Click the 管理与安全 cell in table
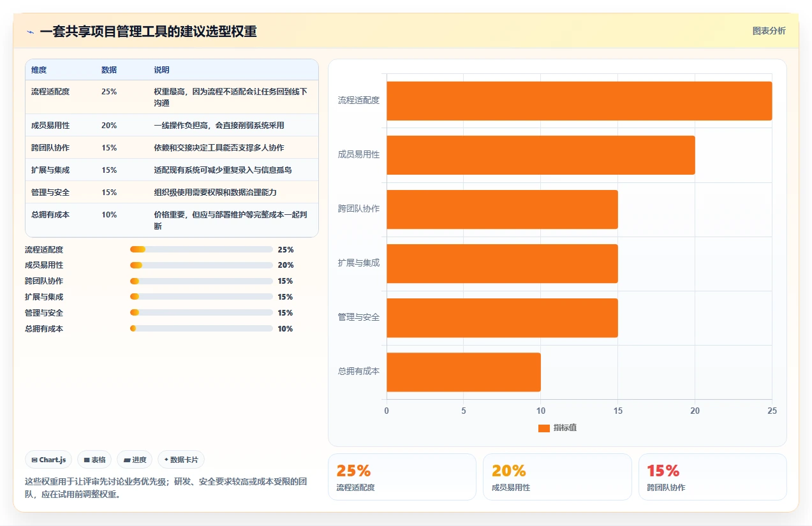 50,193
